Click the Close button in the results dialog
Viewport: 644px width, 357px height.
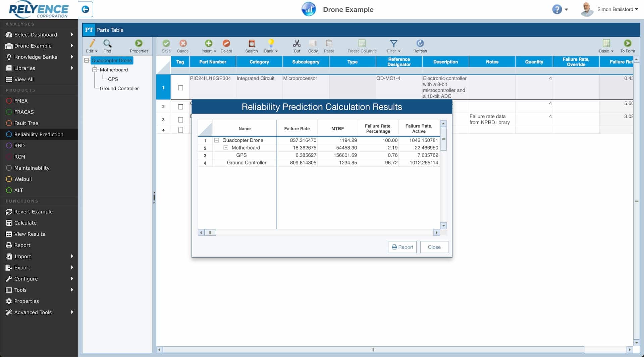pos(434,247)
